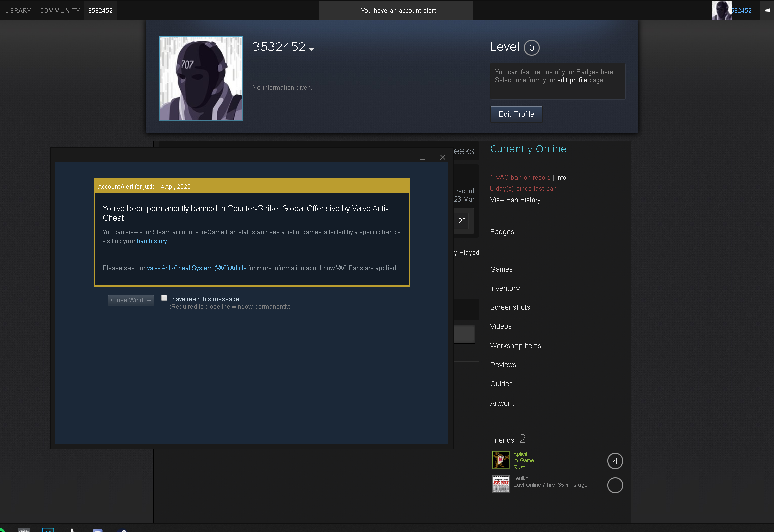This screenshot has width=774, height=532.
Task: Click the profile name in the top-right corner
Action: click(742, 10)
